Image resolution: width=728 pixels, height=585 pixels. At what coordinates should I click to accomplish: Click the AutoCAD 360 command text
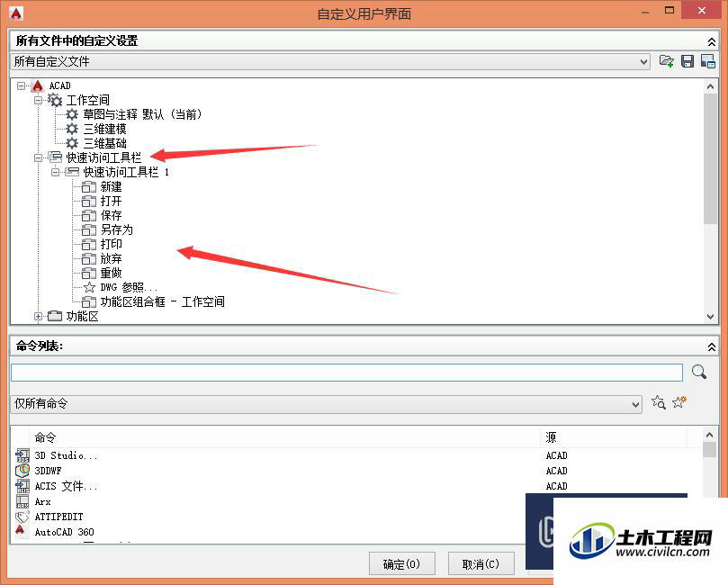(65, 532)
